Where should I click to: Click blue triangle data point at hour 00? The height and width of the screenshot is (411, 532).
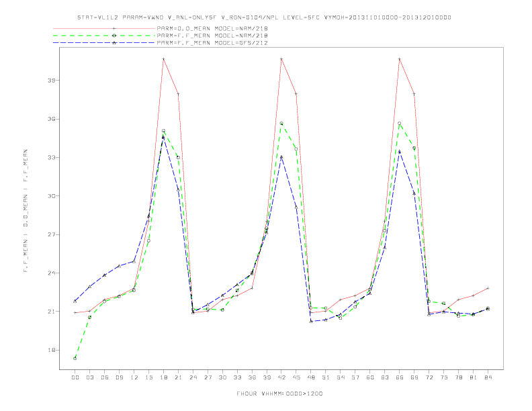75,301
